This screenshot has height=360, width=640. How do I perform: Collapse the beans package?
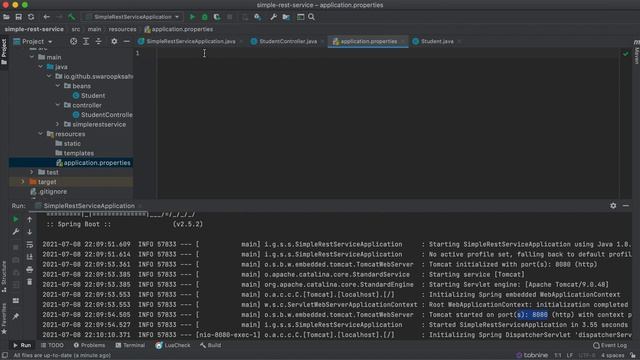coord(58,86)
